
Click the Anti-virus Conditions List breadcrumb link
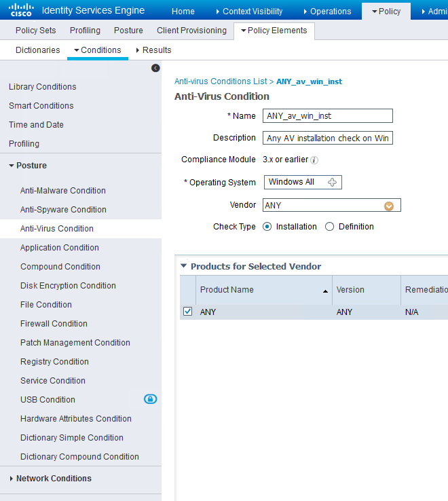[x=221, y=81]
